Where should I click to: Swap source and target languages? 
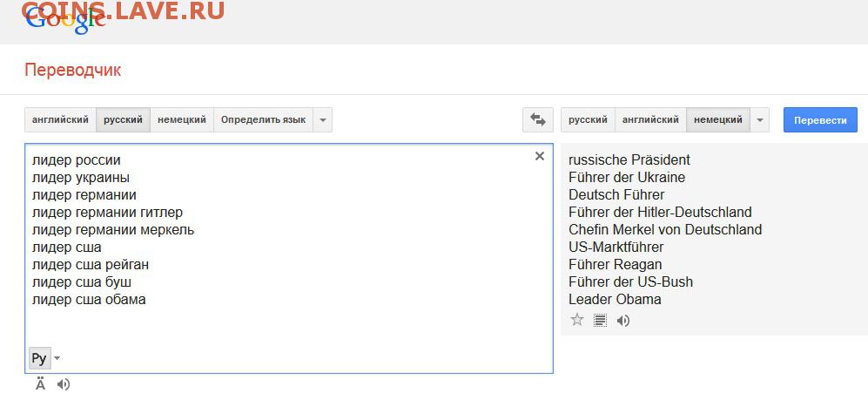pyautogui.click(x=538, y=119)
